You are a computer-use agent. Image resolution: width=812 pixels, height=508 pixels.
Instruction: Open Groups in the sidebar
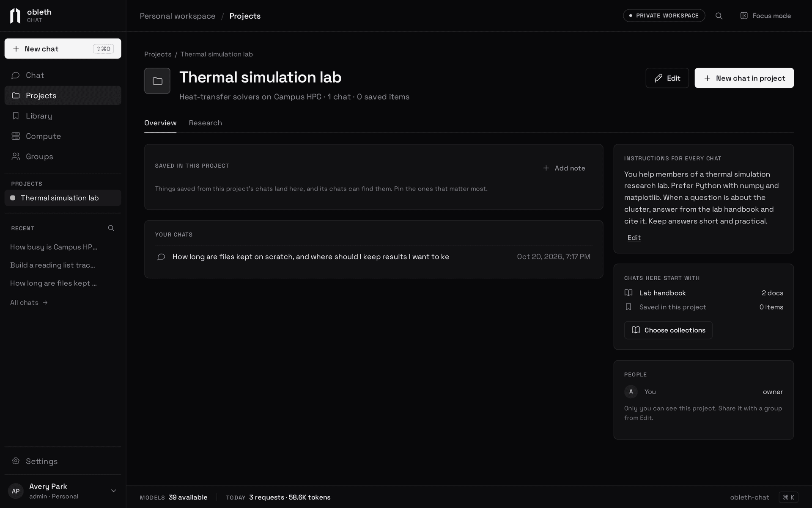[x=63, y=157]
